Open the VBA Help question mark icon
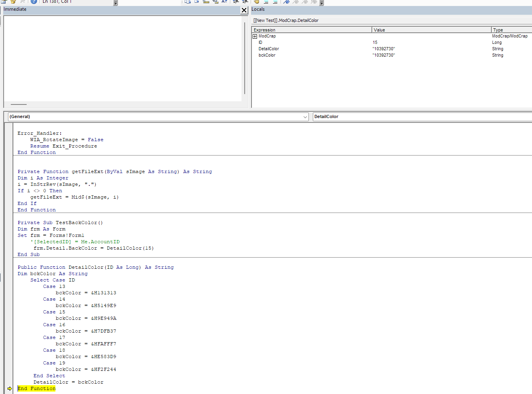 pyautogui.click(x=34, y=2)
